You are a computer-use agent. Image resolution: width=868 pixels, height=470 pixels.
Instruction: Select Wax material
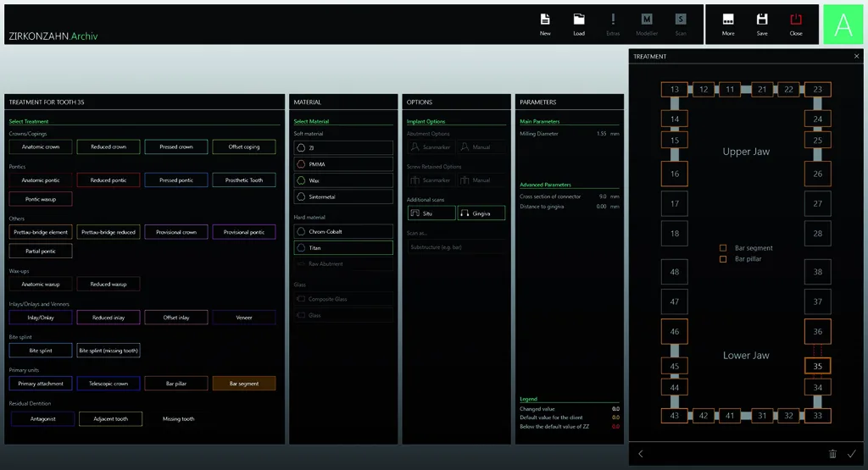(343, 180)
